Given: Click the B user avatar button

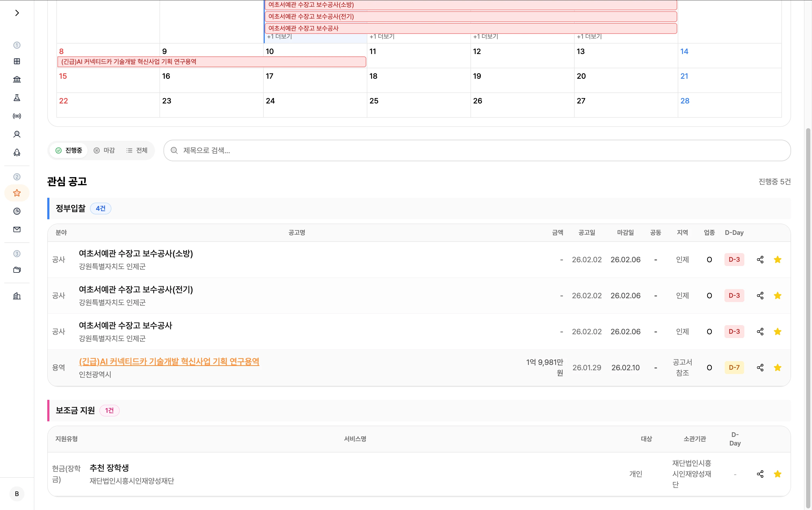Looking at the screenshot, I should click(x=17, y=494).
